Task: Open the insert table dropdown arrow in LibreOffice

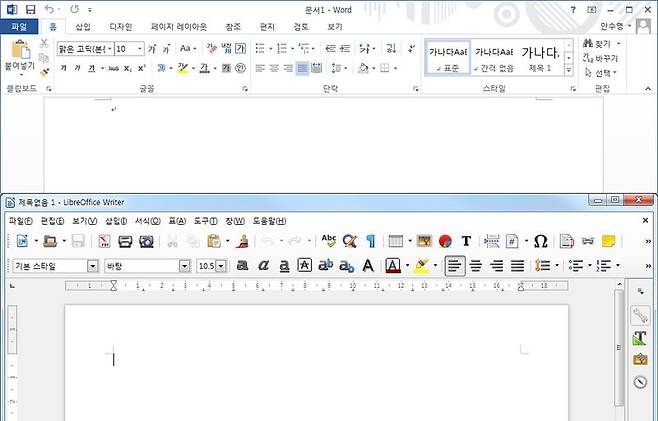Action: [x=410, y=241]
